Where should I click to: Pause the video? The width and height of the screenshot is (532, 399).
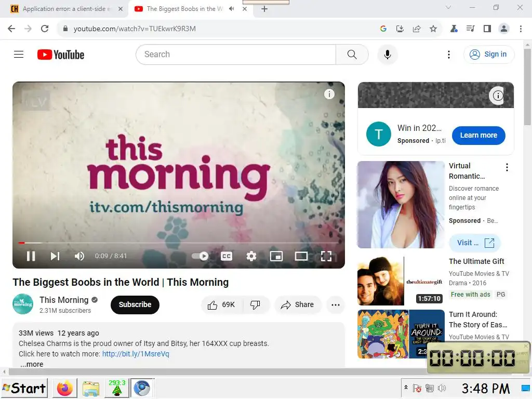(x=31, y=256)
